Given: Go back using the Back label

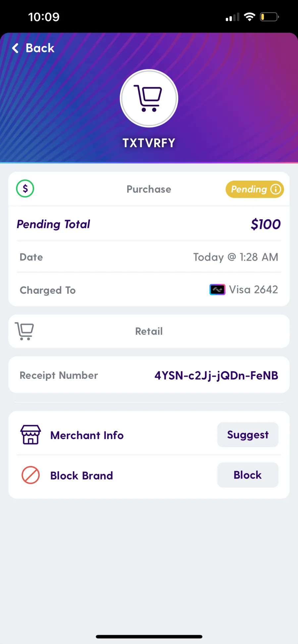Looking at the screenshot, I should (40, 48).
